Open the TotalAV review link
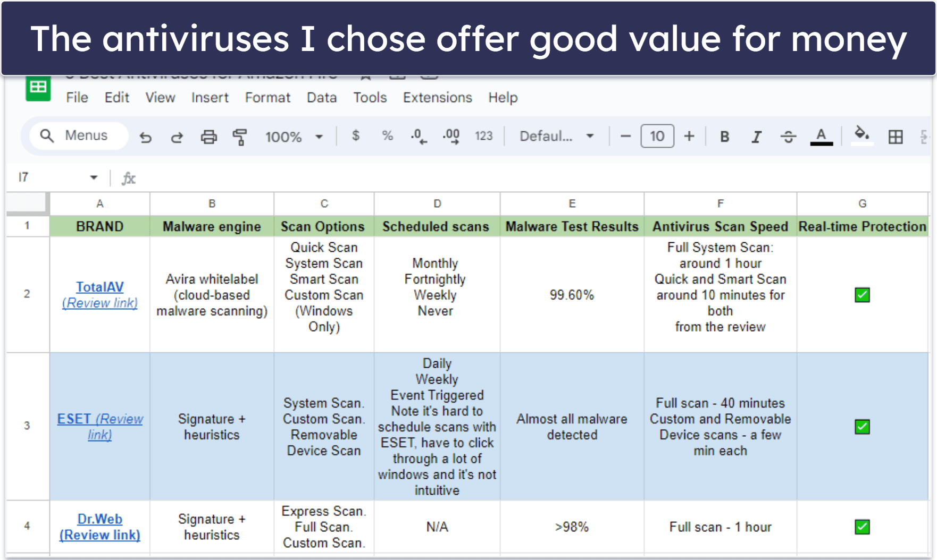 pos(100,303)
